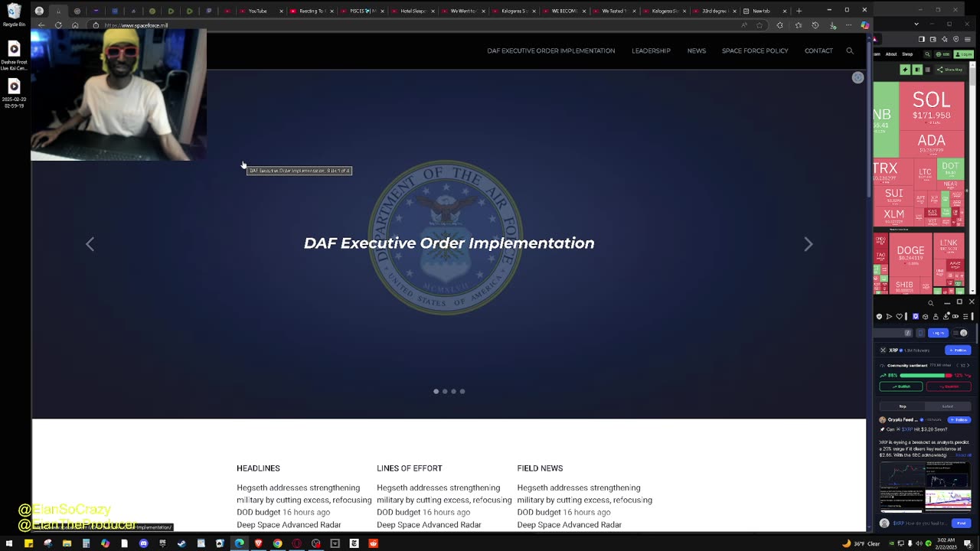This screenshot has height=551, width=980.
Task: Click ADA tile in crypto heatmap
Action: (931, 143)
